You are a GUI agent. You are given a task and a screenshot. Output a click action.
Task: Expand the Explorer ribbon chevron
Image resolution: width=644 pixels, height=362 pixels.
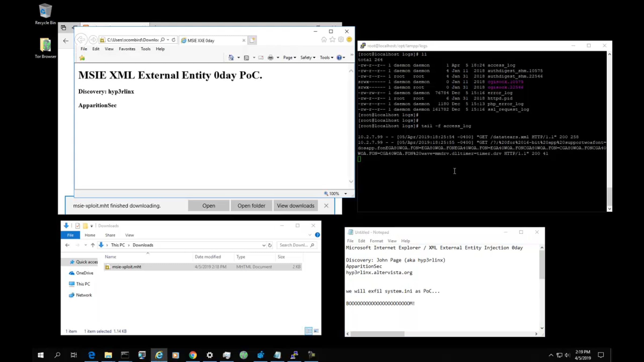pyautogui.click(x=310, y=235)
